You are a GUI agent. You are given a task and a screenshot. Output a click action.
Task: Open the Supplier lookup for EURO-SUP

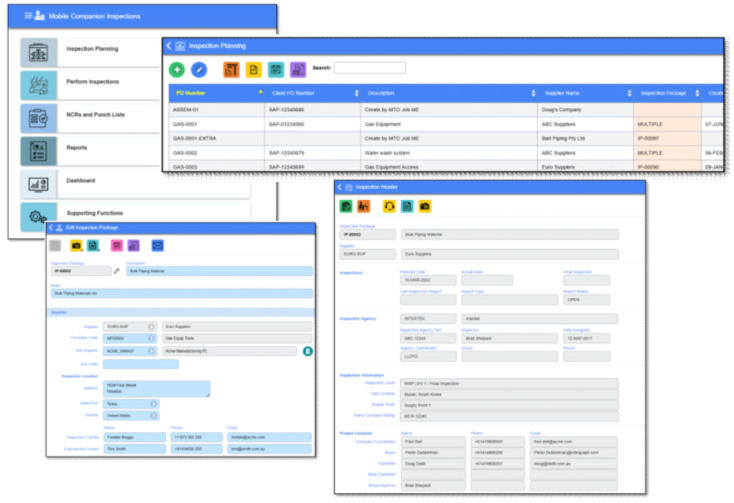152,325
